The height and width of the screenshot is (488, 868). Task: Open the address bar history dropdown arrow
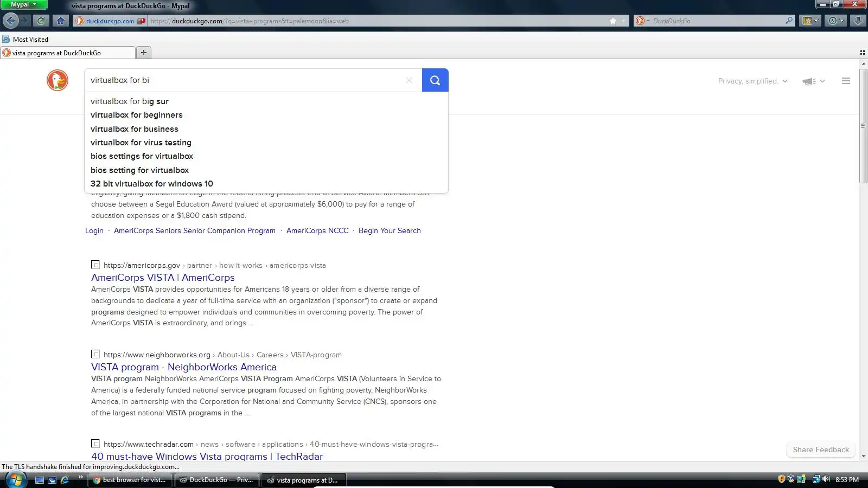pyautogui.click(x=623, y=21)
